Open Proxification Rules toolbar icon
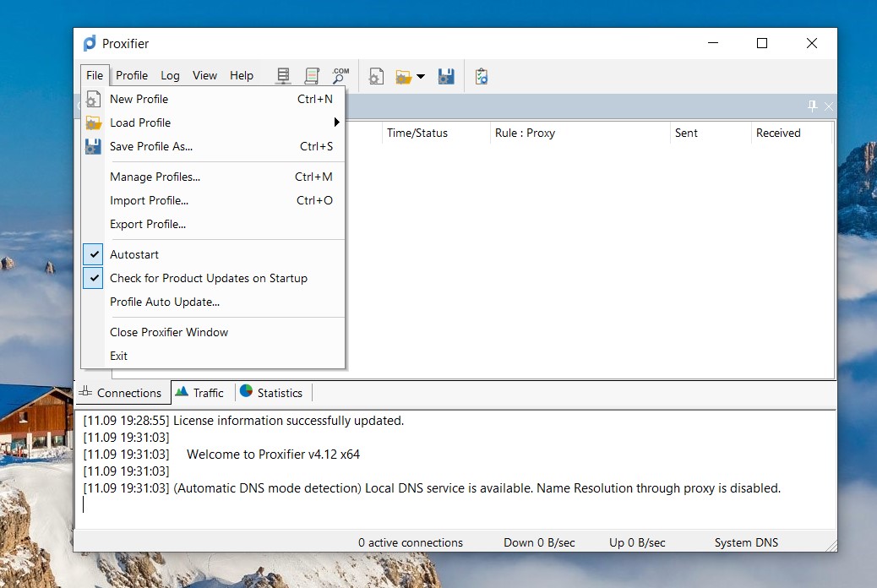 click(x=312, y=76)
